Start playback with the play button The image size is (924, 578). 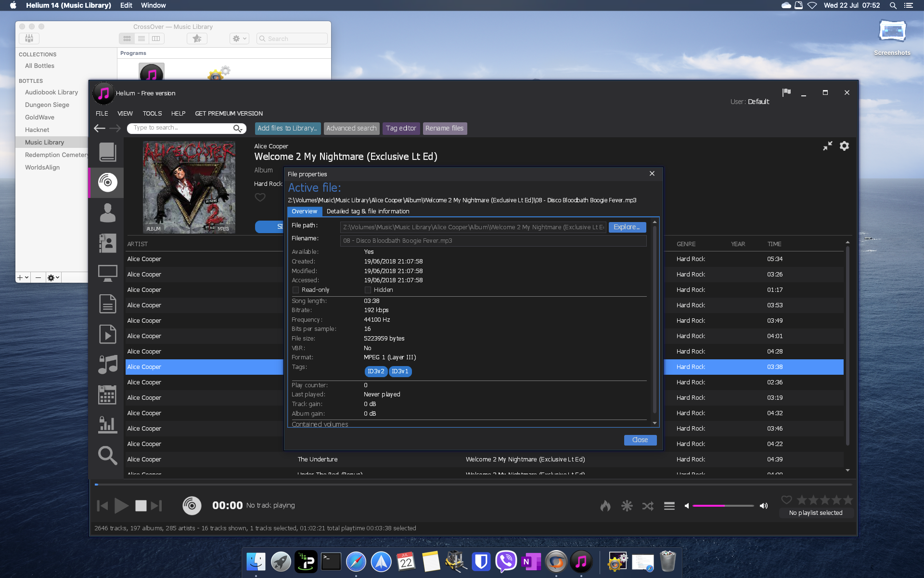[x=121, y=506]
